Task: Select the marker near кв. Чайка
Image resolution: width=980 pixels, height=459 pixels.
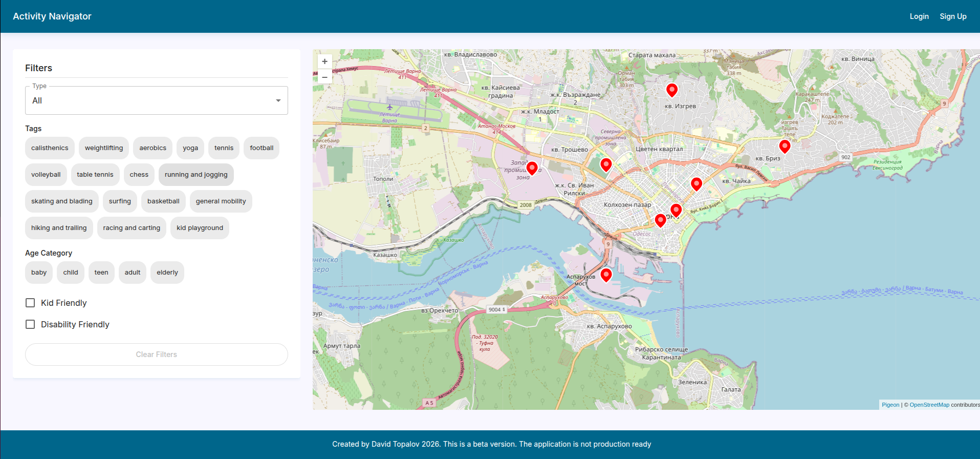Action: (x=696, y=184)
